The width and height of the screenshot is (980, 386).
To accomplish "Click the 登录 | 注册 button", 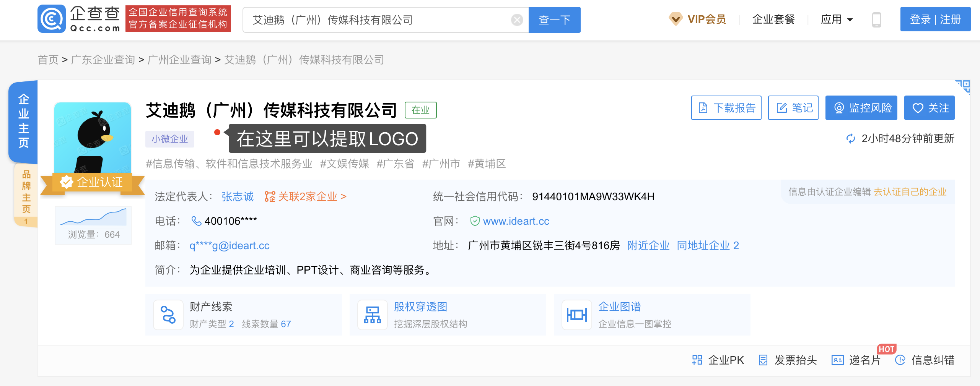I will pyautogui.click(x=935, y=19).
